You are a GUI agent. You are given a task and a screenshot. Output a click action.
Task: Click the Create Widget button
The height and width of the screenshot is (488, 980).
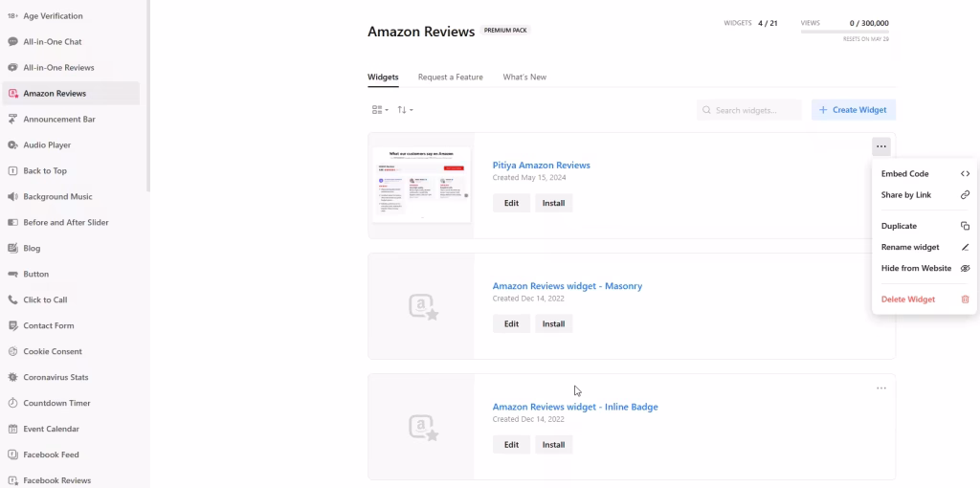[853, 110]
